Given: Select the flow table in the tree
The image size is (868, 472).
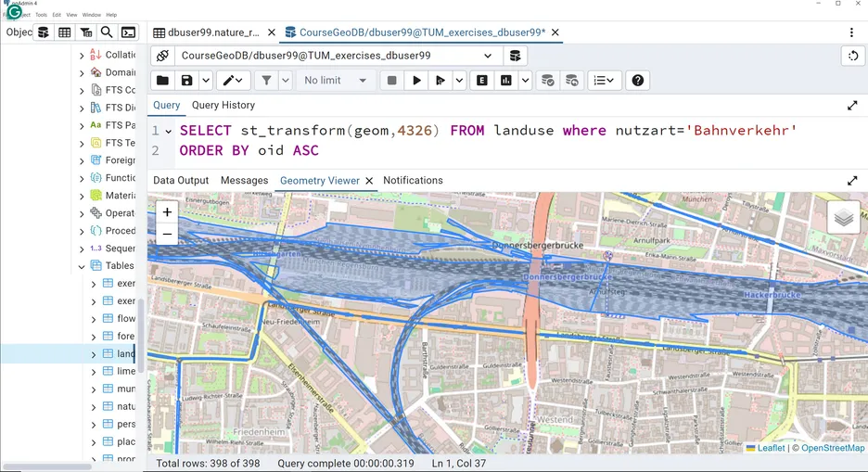Looking at the screenshot, I should [x=126, y=319].
